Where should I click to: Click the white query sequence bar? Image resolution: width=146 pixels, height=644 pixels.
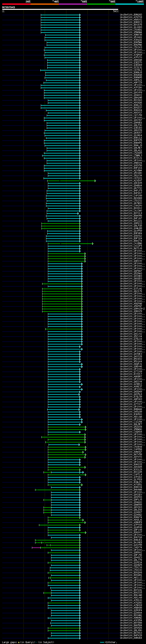60,9
